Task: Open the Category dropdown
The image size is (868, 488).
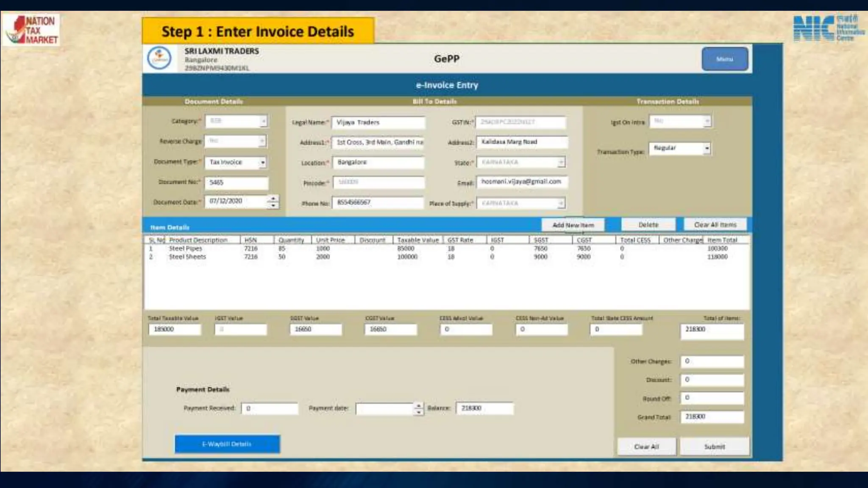Action: 263,121
